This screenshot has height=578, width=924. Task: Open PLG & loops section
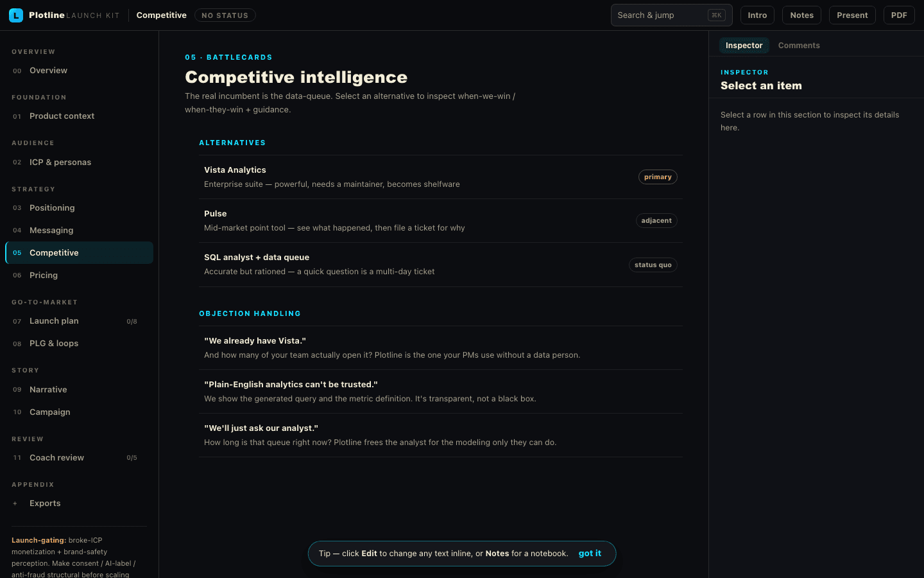79,344
